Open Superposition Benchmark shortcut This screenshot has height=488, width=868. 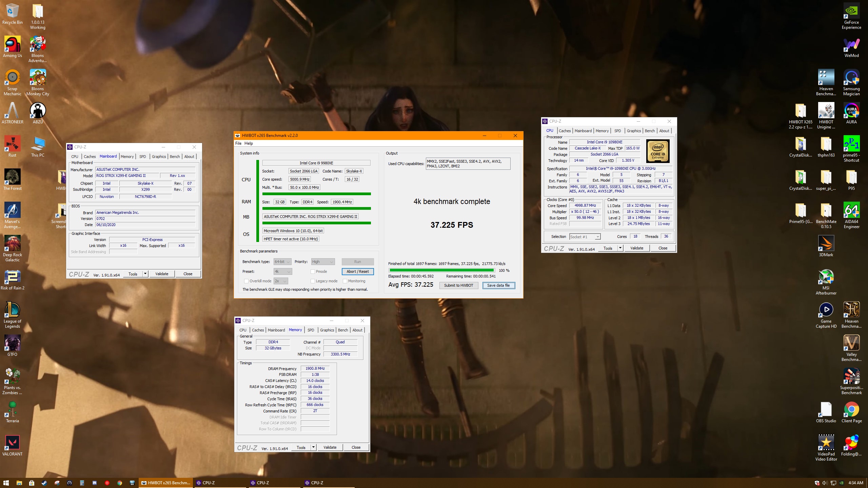coord(851,381)
